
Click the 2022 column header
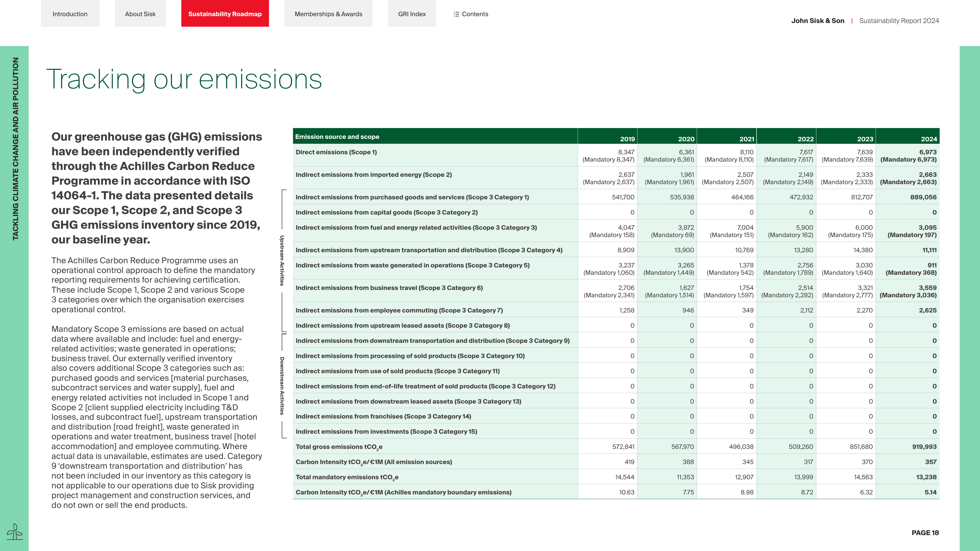click(805, 139)
